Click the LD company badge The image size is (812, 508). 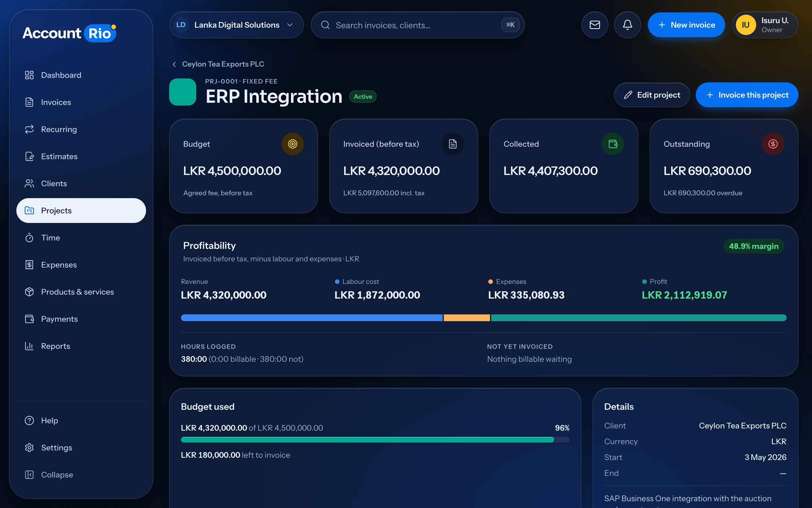pos(181,25)
